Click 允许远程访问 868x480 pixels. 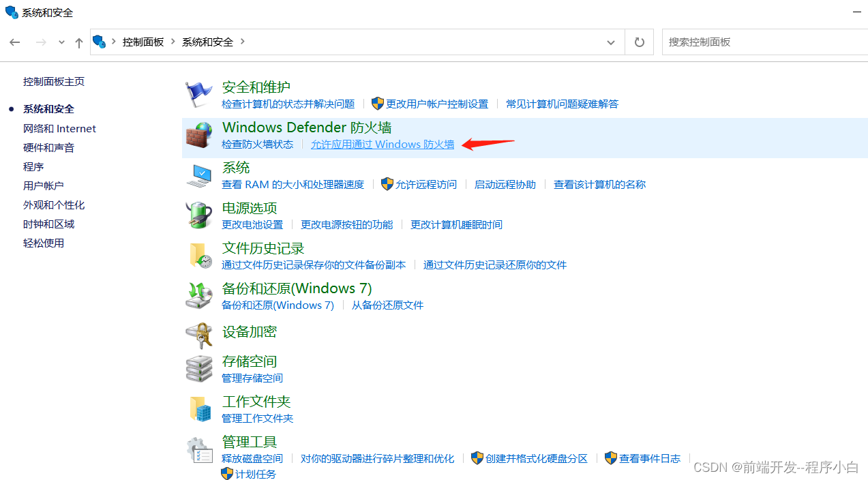426,184
